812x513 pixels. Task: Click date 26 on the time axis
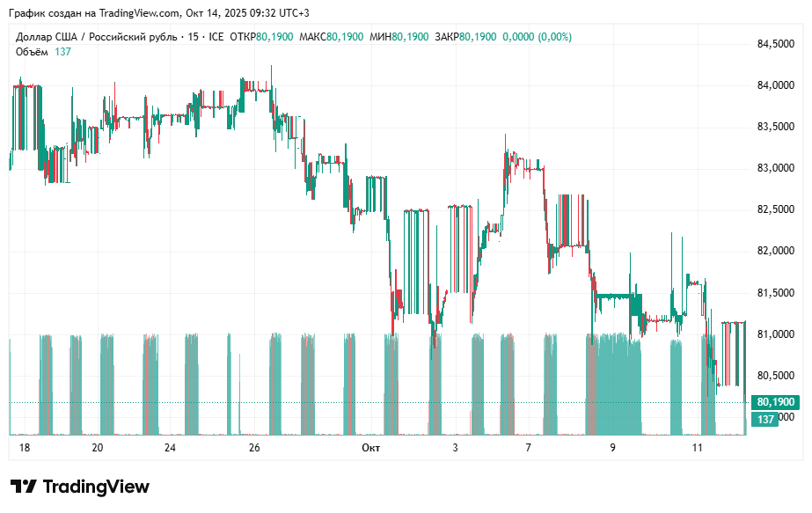pyautogui.click(x=254, y=448)
